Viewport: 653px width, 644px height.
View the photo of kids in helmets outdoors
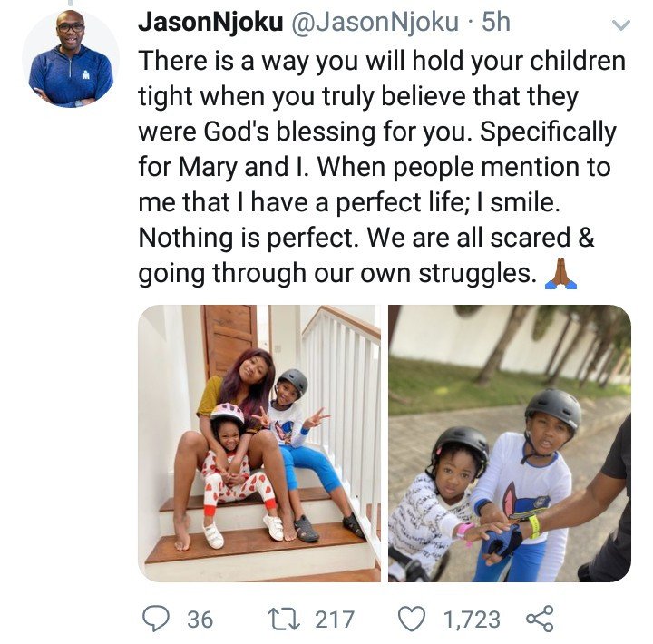click(510, 444)
